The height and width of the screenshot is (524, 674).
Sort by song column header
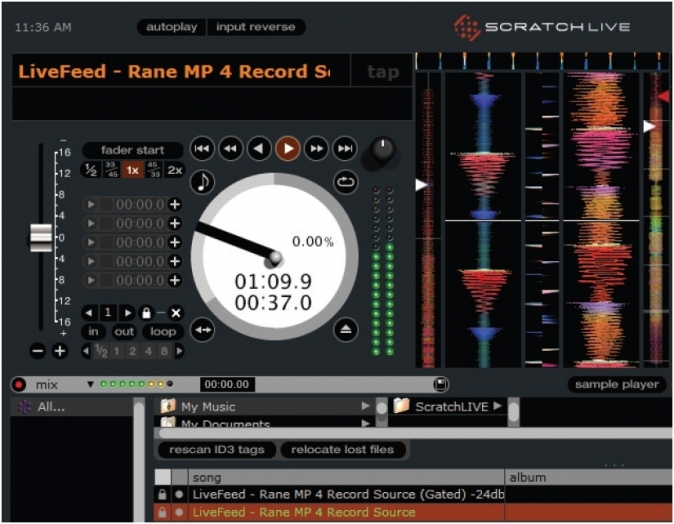click(x=346, y=478)
